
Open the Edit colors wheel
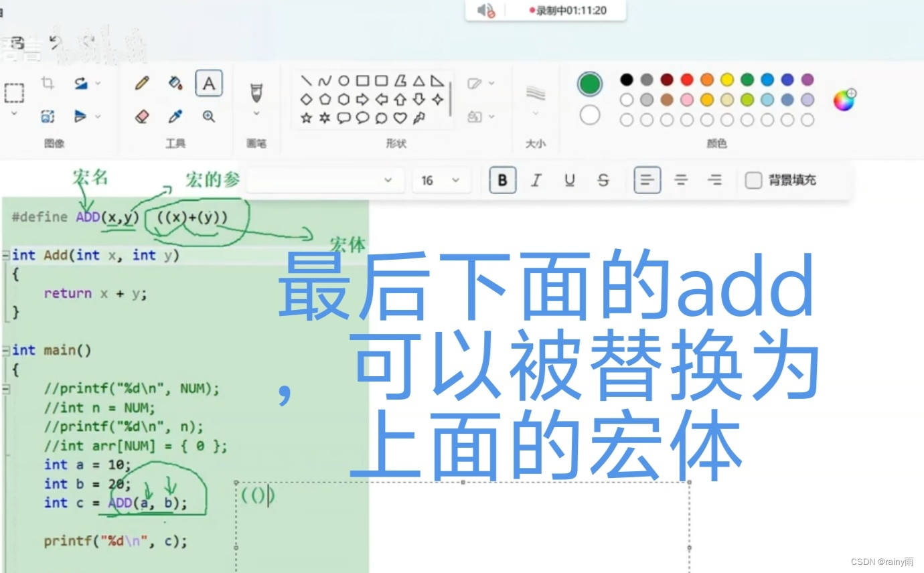pos(845,100)
